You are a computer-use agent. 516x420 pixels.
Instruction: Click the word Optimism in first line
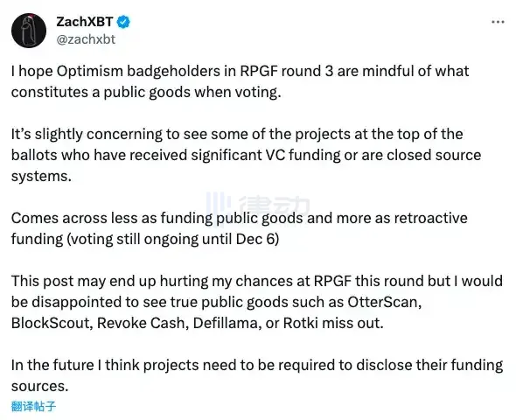point(89,71)
